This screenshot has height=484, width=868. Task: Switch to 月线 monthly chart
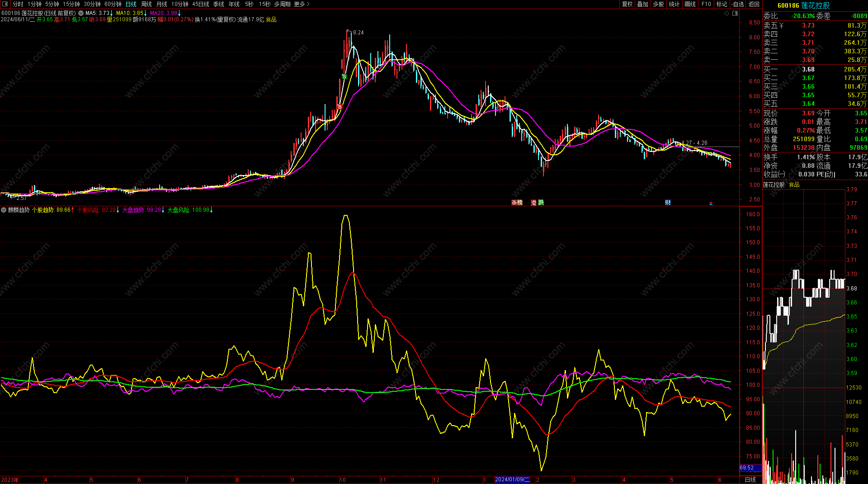pos(162,4)
